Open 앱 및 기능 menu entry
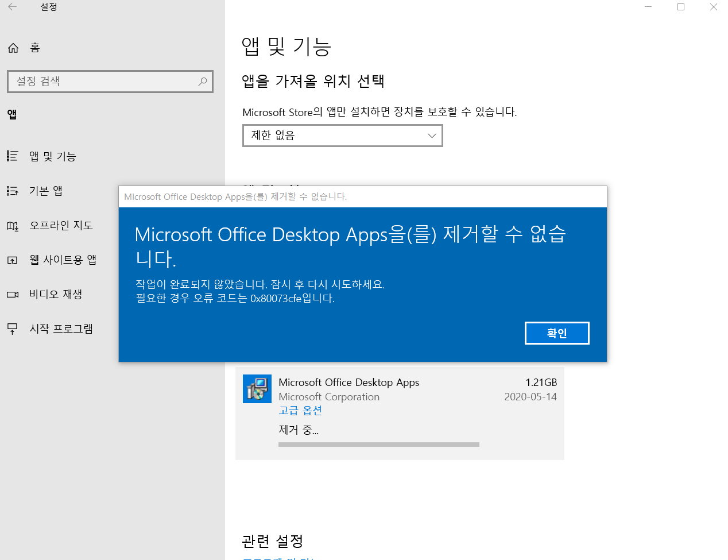This screenshot has height=560, width=728. [52, 156]
